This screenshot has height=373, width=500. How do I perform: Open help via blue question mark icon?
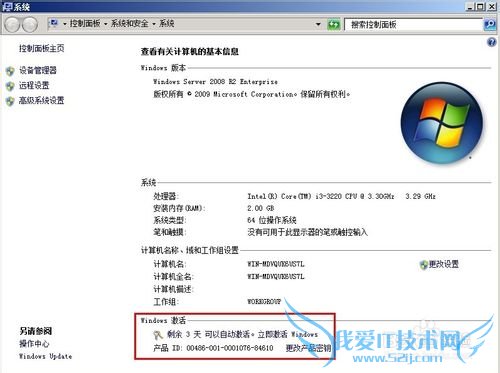[491, 42]
